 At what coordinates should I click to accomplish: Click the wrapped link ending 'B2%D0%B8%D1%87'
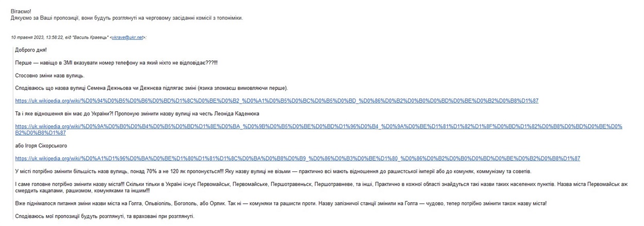tap(40, 133)
